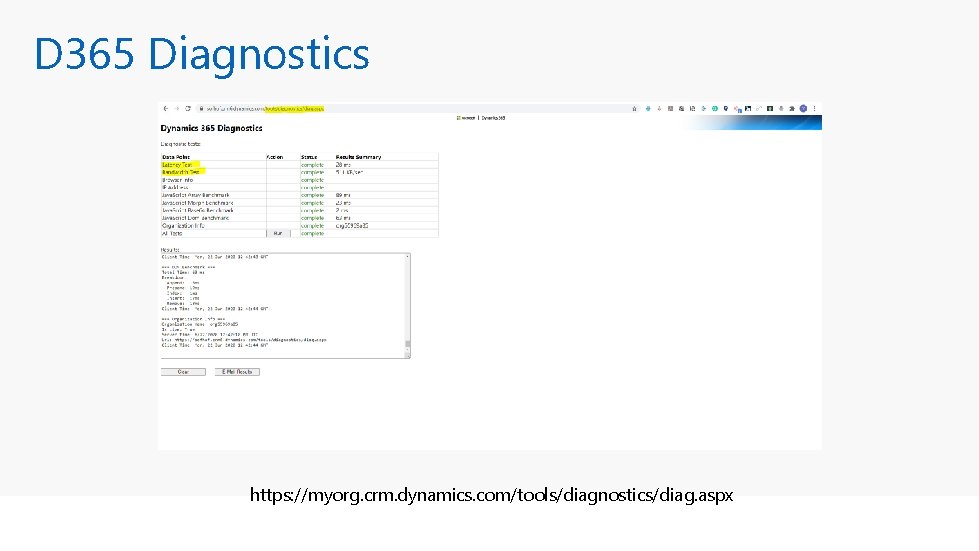Click the complete status for All Tests
The height and width of the screenshot is (551, 979).
[x=312, y=233]
